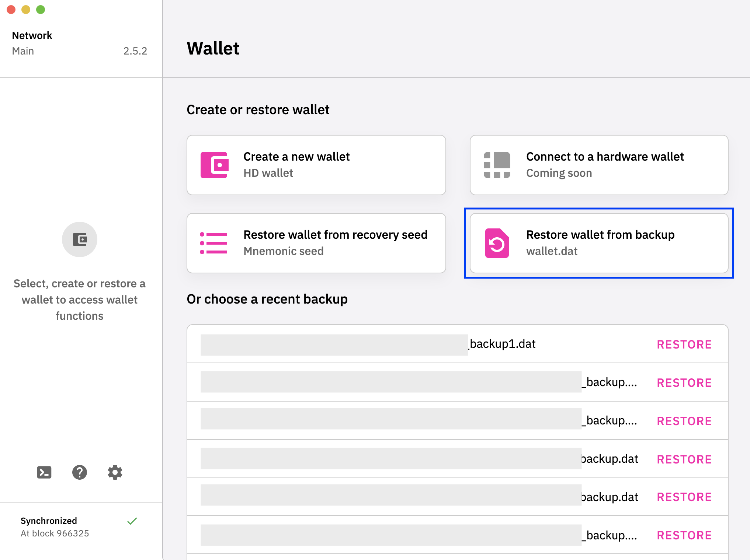Click the Wallet page heading
750x560 pixels.
[x=213, y=48]
